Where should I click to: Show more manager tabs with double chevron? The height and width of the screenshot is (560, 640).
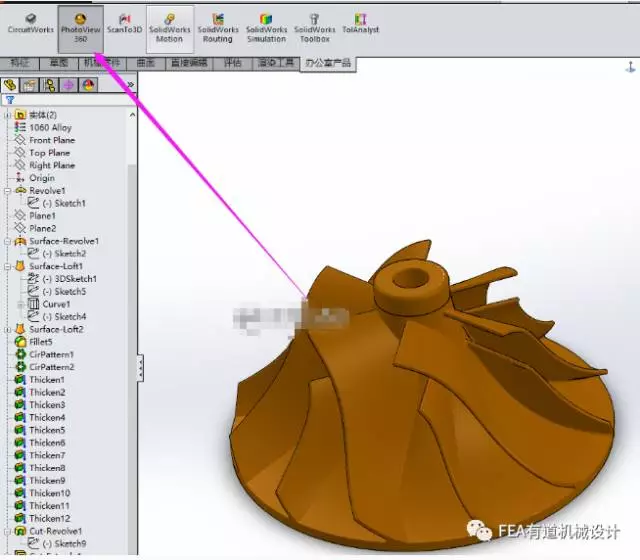tap(130, 85)
